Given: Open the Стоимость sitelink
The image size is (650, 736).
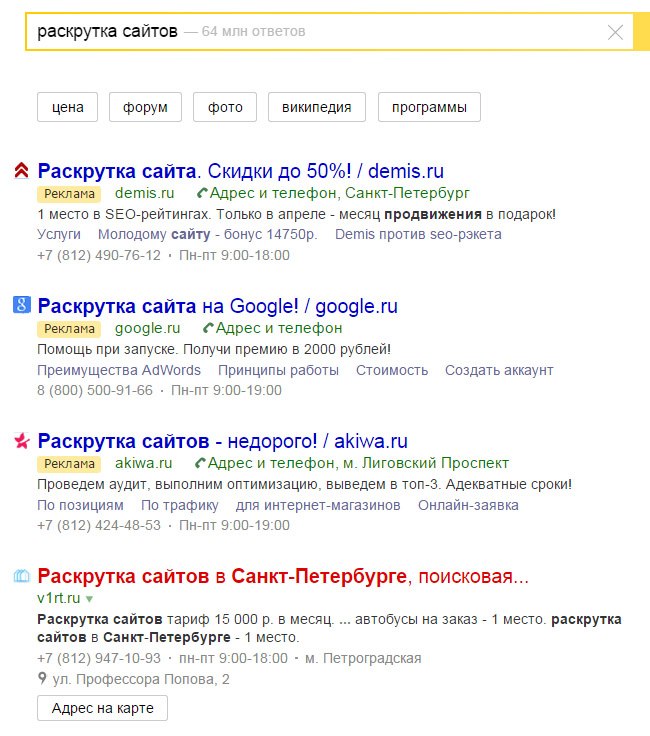Looking at the screenshot, I should 392,370.
